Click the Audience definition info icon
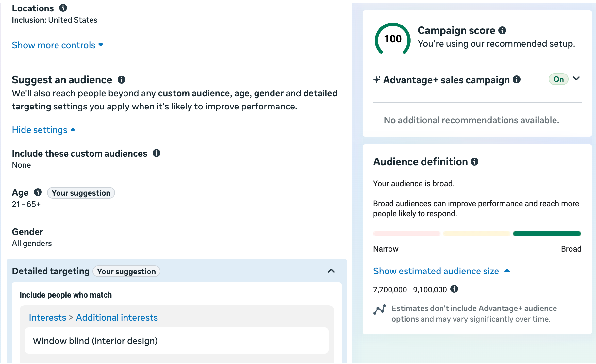 click(474, 162)
